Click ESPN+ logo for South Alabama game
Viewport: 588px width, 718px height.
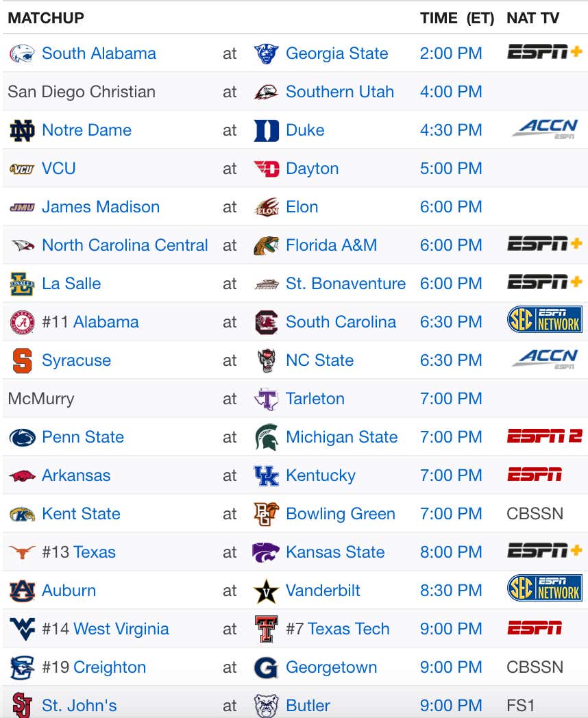pyautogui.click(x=545, y=52)
